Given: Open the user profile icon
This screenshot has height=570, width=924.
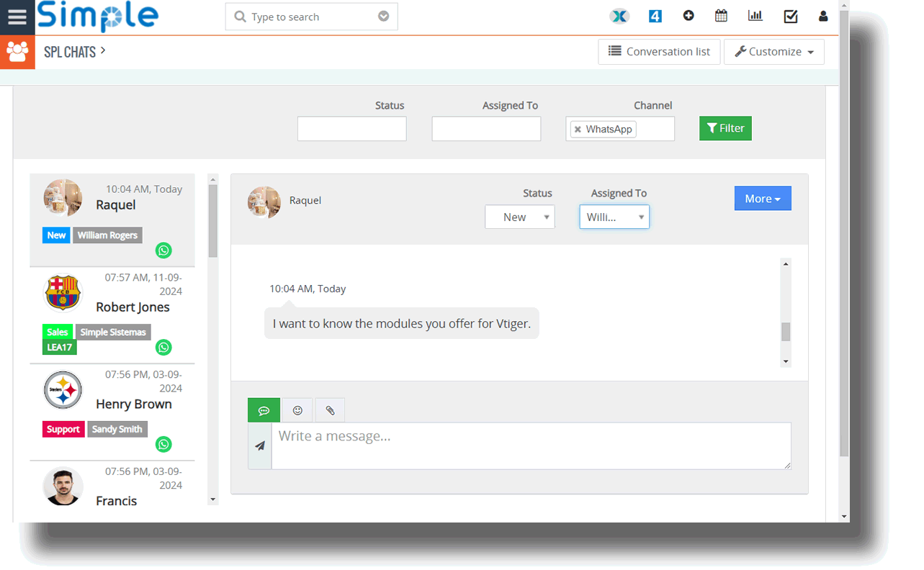Looking at the screenshot, I should 823,16.
